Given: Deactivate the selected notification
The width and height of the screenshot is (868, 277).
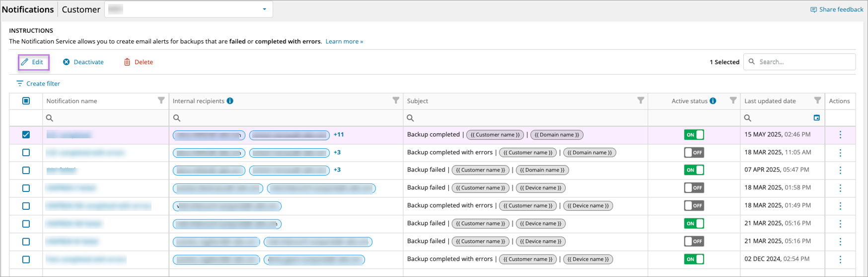Looking at the screenshot, I should [83, 62].
